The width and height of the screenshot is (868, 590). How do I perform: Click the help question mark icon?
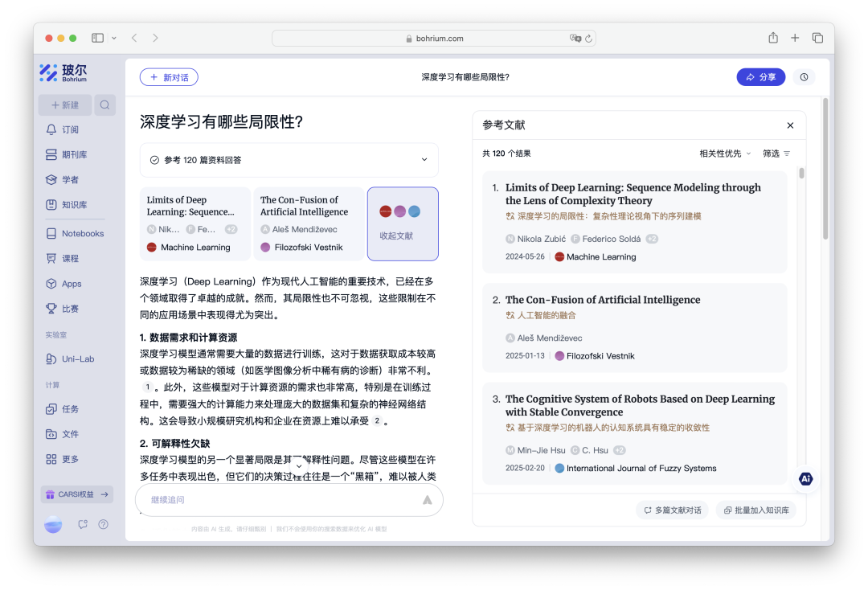tap(103, 524)
